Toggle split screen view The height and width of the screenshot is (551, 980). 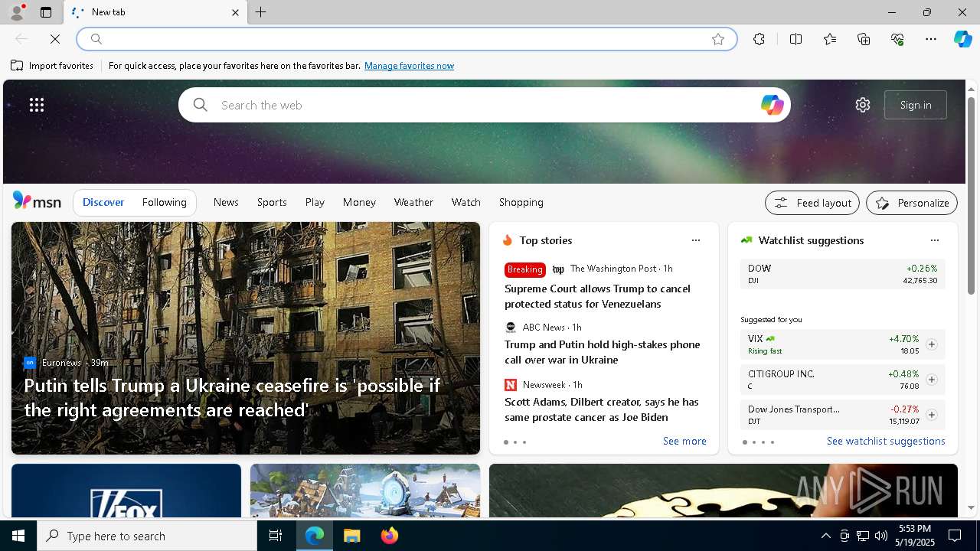[x=795, y=39]
